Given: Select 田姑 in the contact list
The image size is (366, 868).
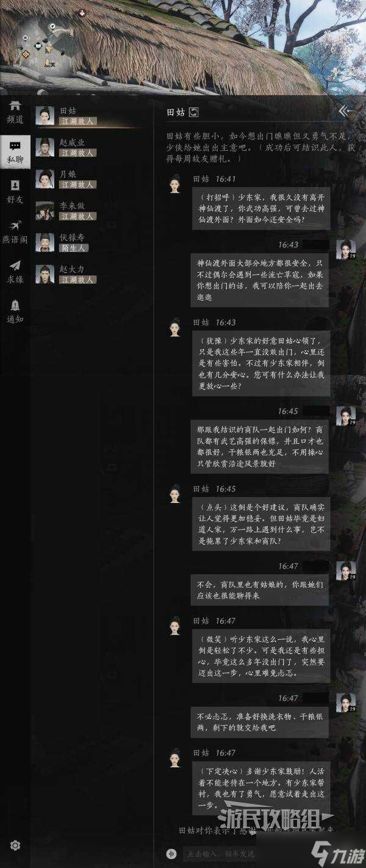Looking at the screenshot, I should [x=85, y=116].
